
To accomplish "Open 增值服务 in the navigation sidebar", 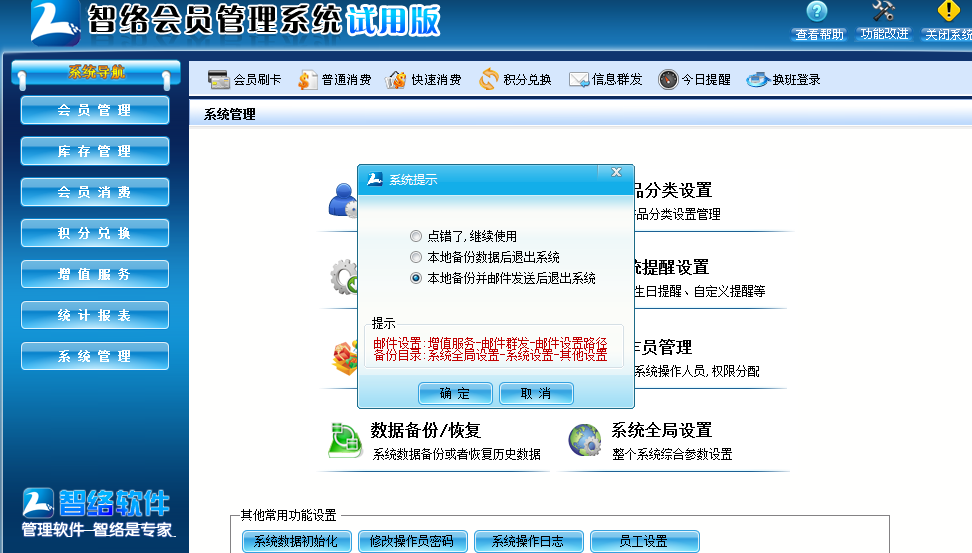I will click(x=95, y=274).
